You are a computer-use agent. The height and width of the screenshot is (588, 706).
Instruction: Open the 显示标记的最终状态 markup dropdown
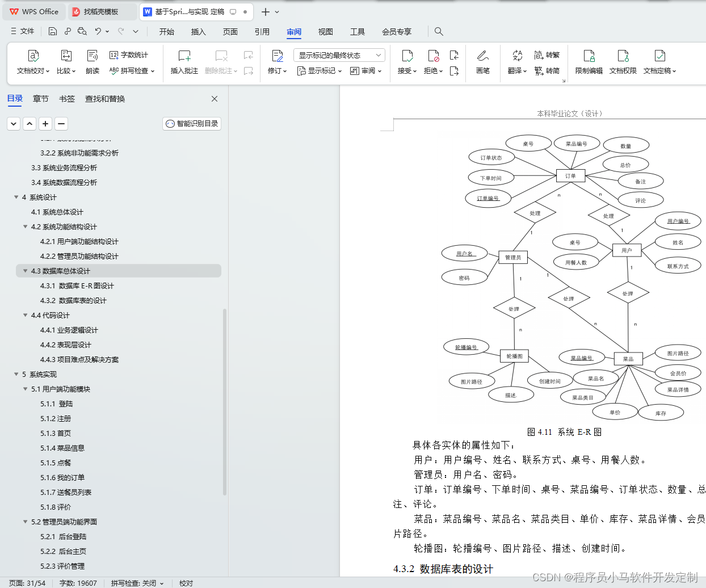(x=339, y=54)
